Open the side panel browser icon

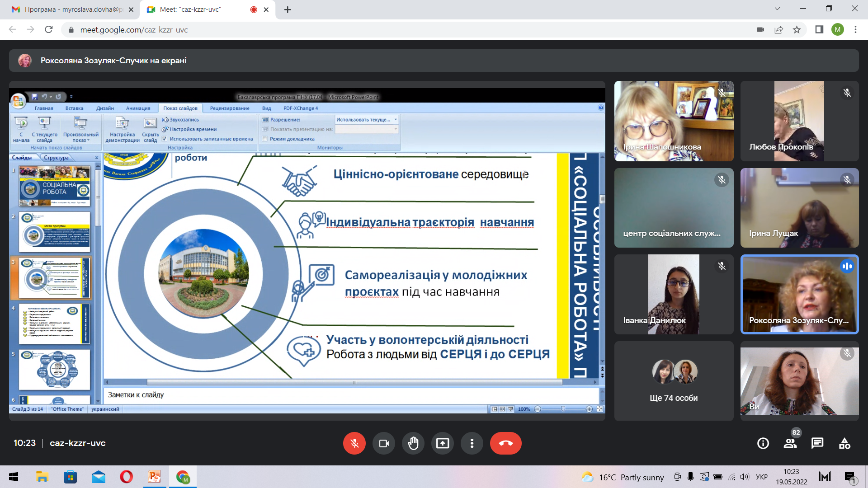click(x=819, y=30)
